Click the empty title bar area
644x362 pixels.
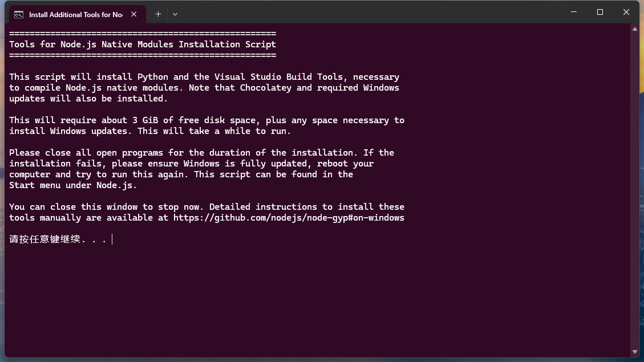click(370, 12)
